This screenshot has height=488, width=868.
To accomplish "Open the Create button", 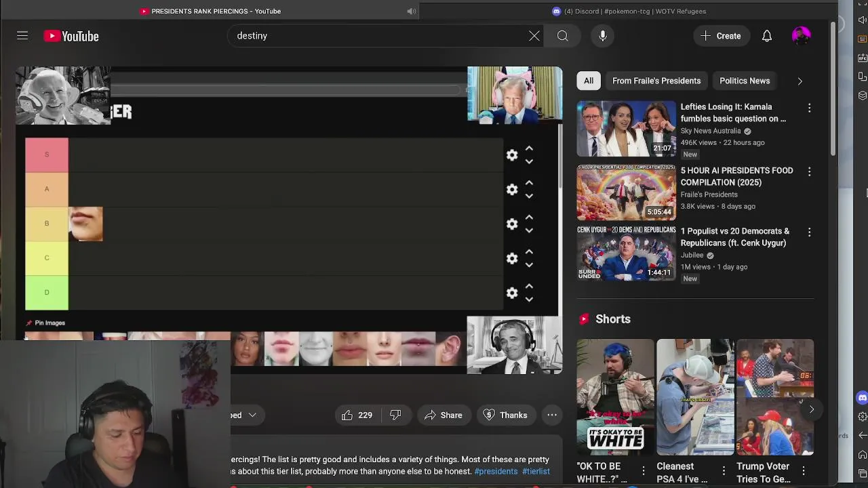I will click(x=721, y=36).
